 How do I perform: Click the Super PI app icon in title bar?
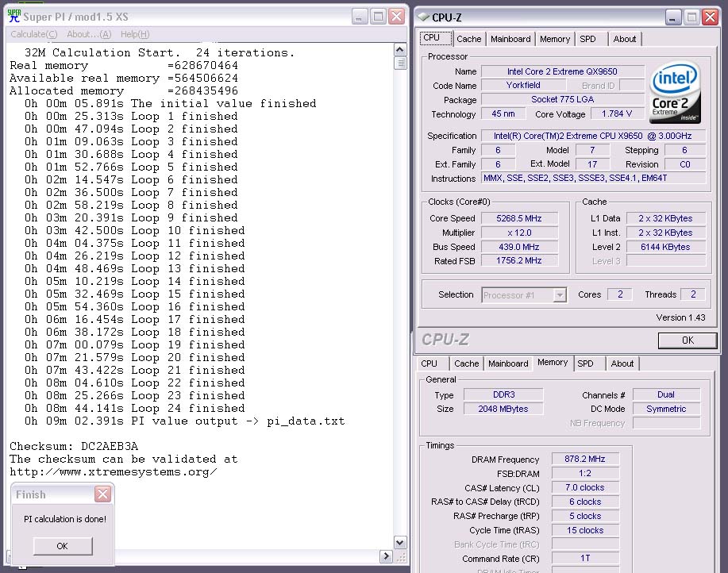click(14, 16)
